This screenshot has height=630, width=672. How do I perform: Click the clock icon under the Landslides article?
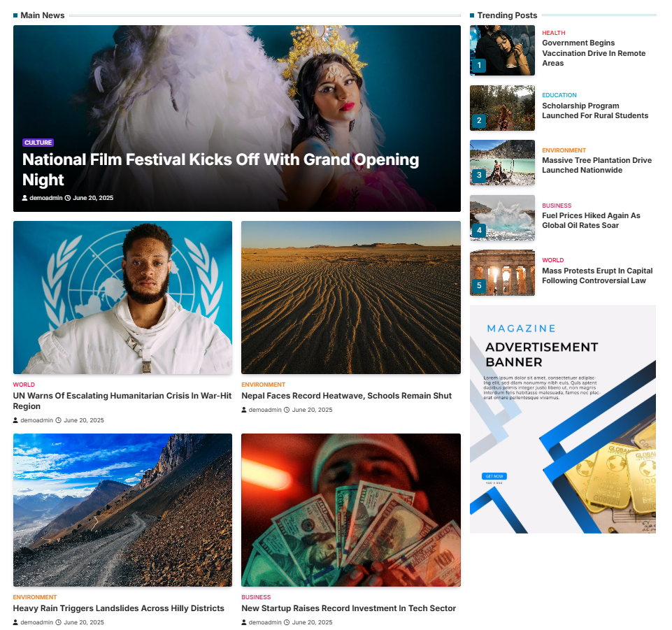(x=58, y=623)
